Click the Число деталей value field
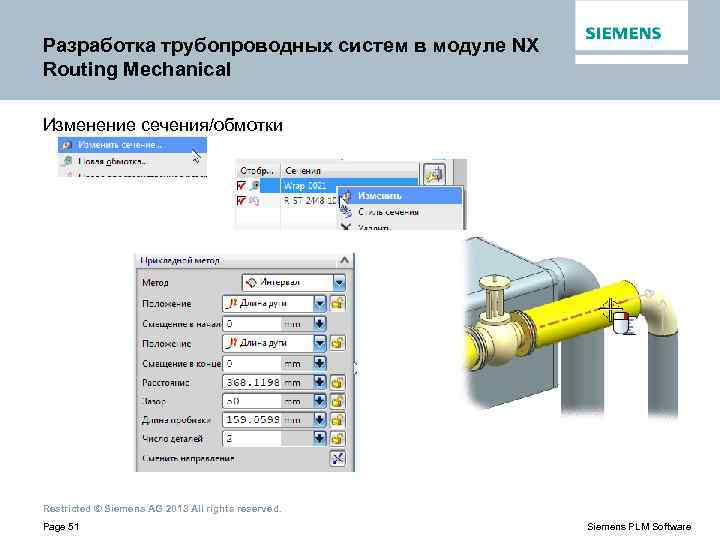The image size is (720, 540). click(252, 439)
